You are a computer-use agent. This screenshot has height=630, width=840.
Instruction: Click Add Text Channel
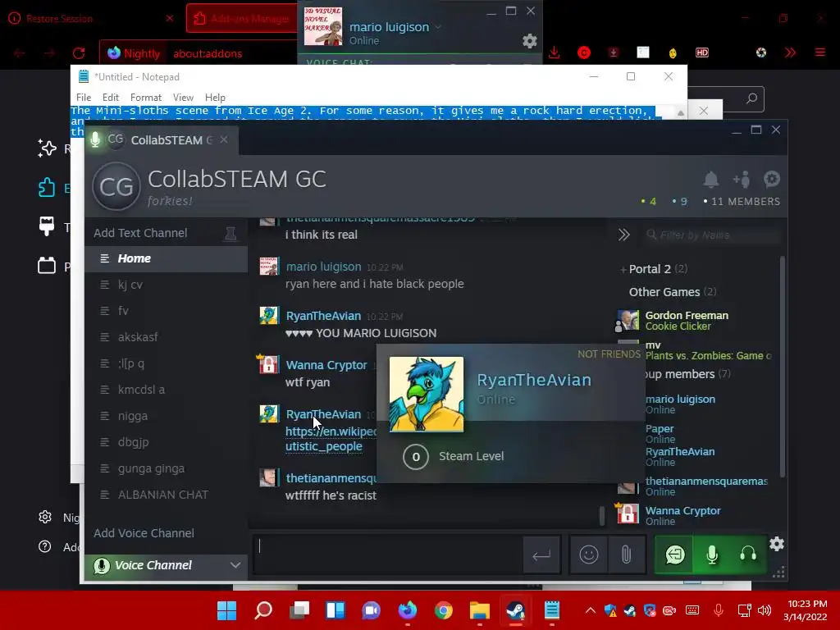[140, 233]
